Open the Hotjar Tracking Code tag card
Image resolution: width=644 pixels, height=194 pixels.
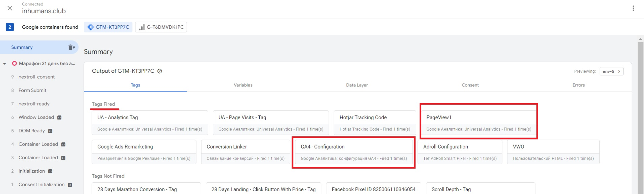[375, 123]
